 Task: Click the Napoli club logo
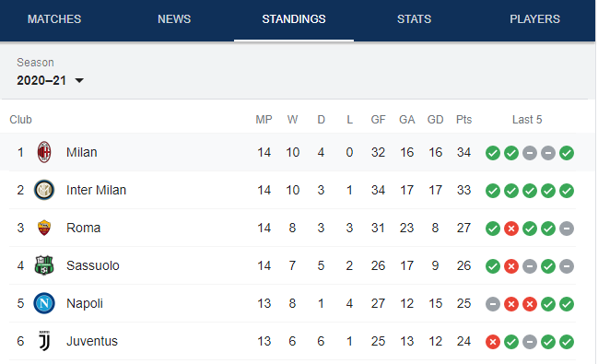pos(44,303)
